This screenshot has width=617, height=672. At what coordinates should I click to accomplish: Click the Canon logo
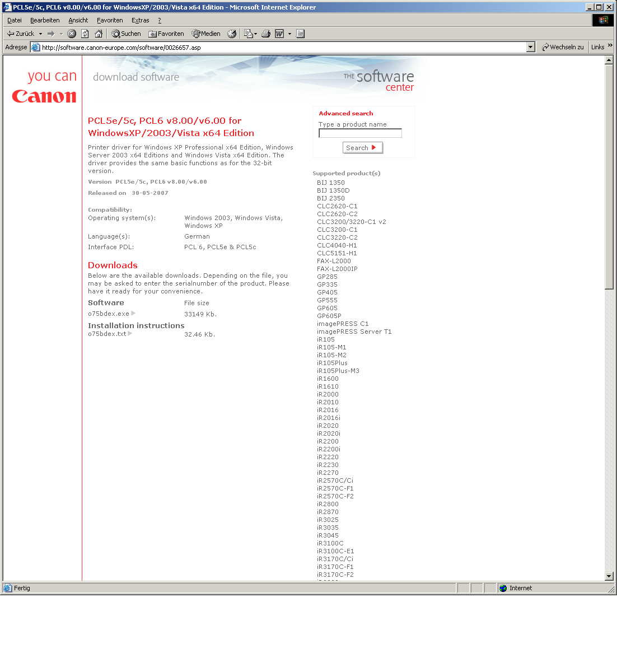coord(44,96)
